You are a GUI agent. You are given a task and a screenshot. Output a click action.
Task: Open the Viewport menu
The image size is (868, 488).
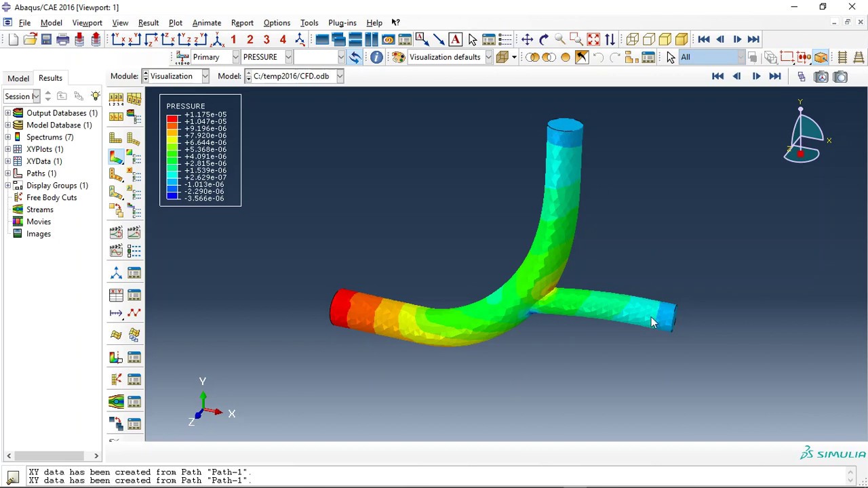pyautogui.click(x=87, y=22)
